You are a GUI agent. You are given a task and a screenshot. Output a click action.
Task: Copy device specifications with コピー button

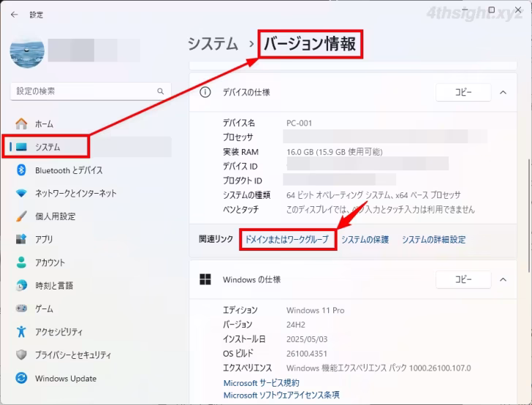pos(463,92)
